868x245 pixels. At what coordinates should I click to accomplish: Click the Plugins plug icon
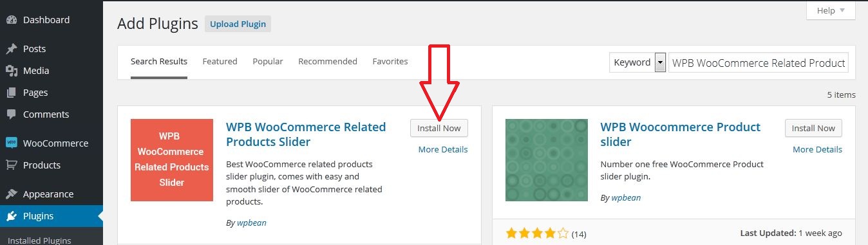coord(11,216)
